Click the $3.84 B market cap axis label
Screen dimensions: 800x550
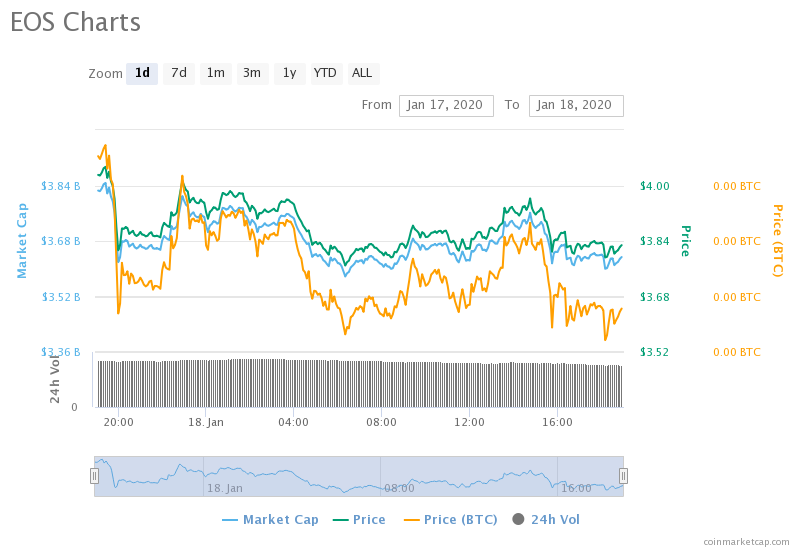point(61,186)
